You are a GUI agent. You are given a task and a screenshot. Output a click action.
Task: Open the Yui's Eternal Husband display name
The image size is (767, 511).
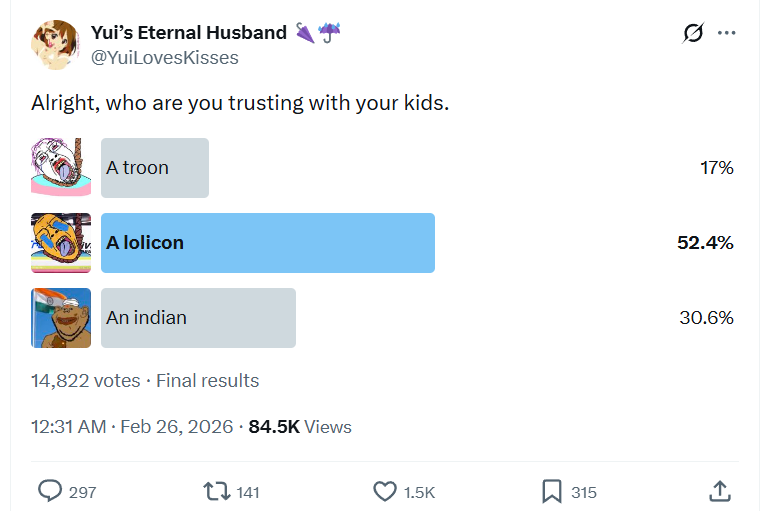(188, 33)
